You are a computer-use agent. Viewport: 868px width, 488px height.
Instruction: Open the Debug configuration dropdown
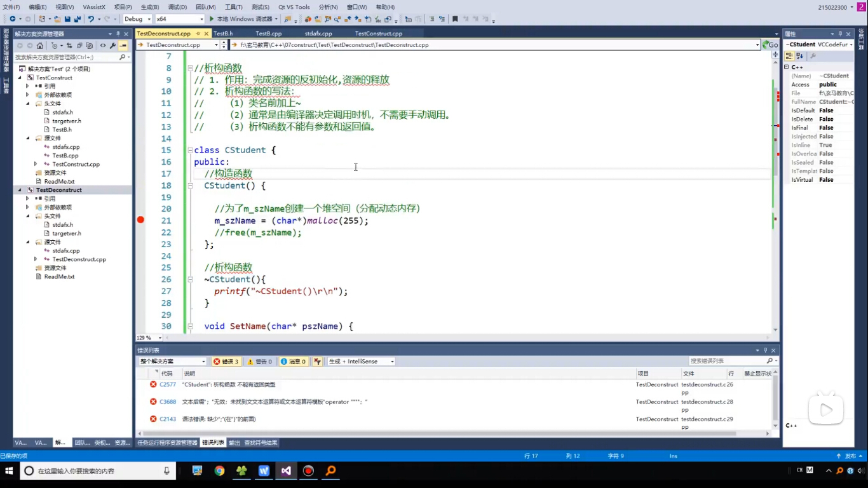pos(137,19)
